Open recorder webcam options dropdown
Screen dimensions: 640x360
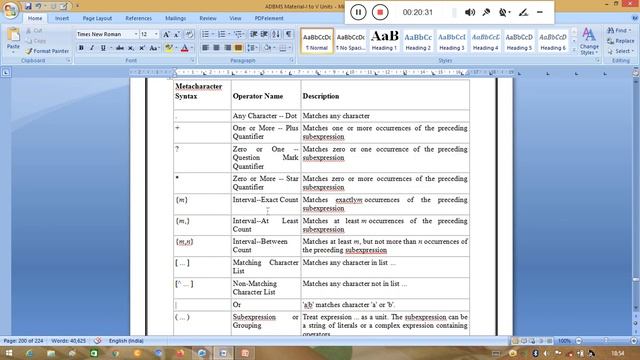coord(510,12)
